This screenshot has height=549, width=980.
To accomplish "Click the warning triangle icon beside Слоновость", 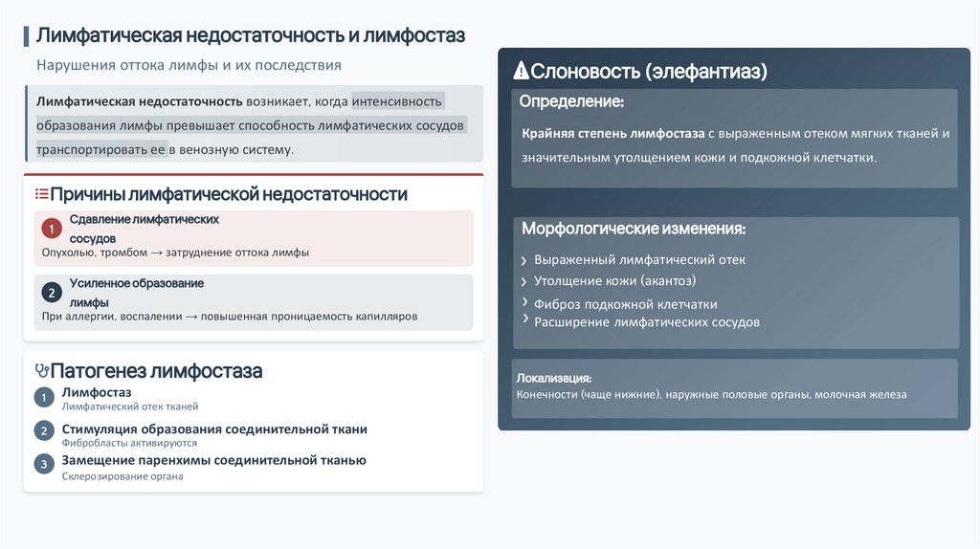I will 521,71.
